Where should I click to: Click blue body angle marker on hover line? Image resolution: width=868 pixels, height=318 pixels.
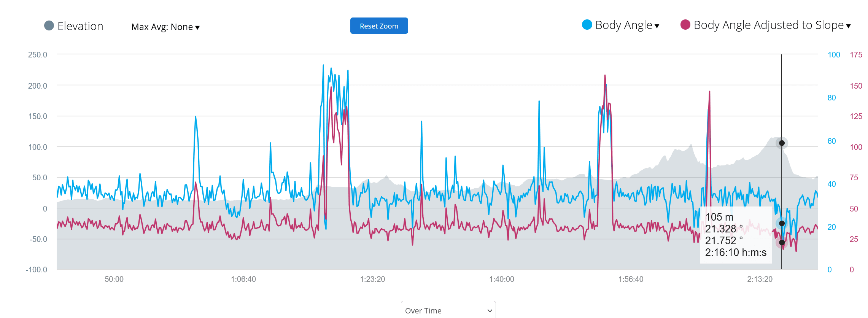point(782,223)
